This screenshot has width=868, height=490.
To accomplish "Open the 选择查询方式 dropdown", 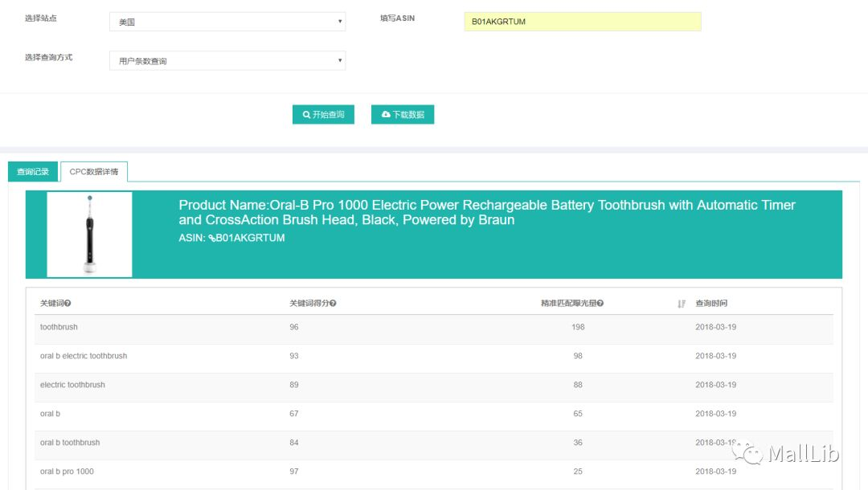I will tap(227, 60).
